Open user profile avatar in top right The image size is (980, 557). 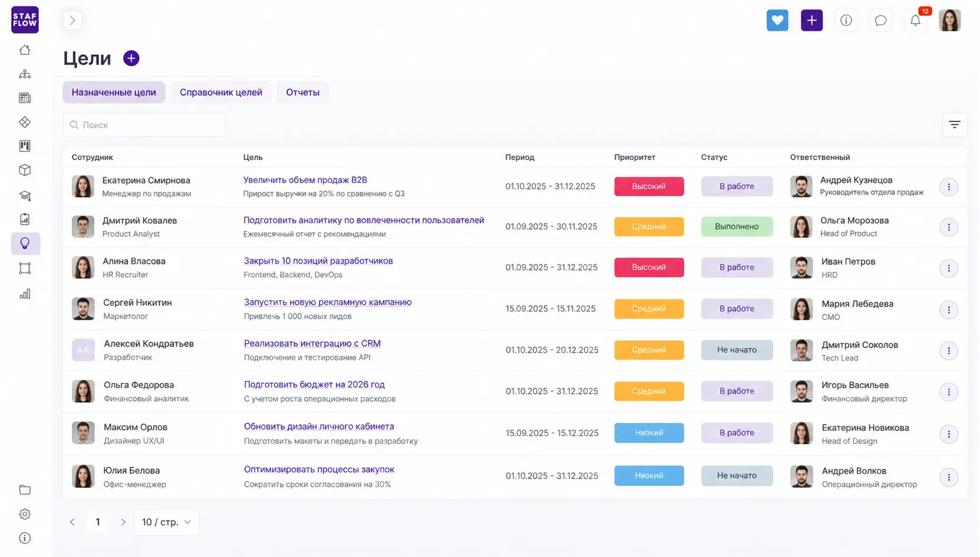pyautogui.click(x=949, y=21)
